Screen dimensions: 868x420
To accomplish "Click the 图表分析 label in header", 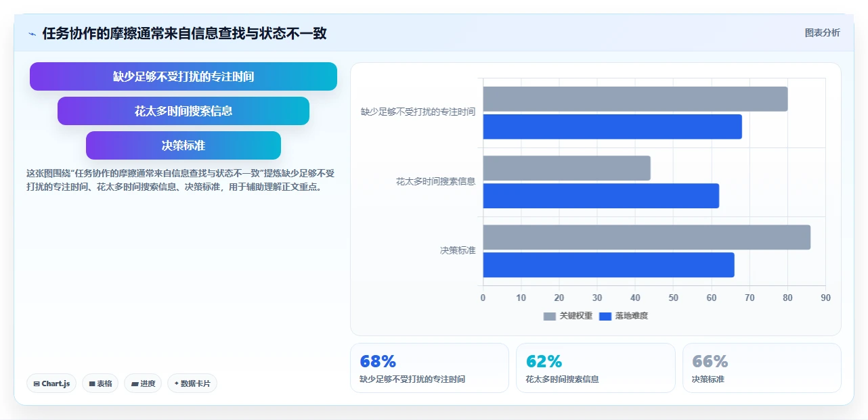I will click(x=822, y=32).
